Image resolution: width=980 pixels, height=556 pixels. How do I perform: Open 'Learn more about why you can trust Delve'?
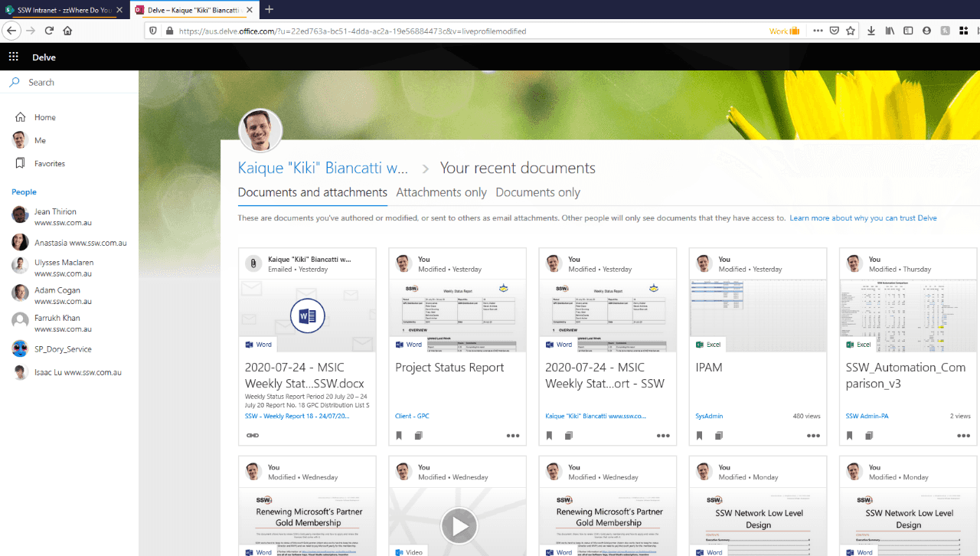click(864, 218)
